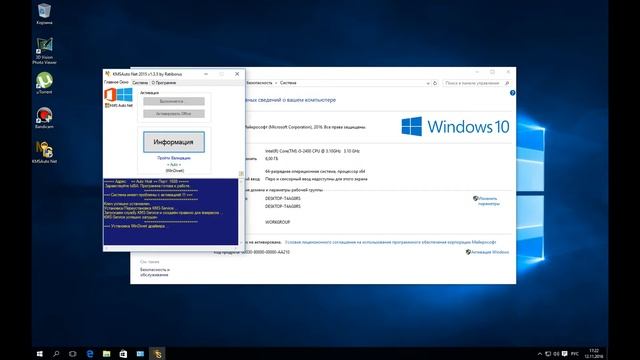Show hidden system tray icons
Screen dimensions: 640x360
tap(540, 354)
